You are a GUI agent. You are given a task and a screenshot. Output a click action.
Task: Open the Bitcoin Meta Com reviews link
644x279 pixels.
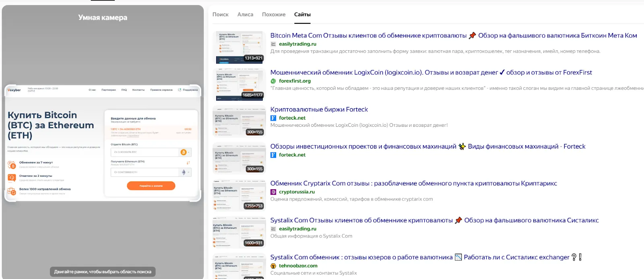point(454,35)
